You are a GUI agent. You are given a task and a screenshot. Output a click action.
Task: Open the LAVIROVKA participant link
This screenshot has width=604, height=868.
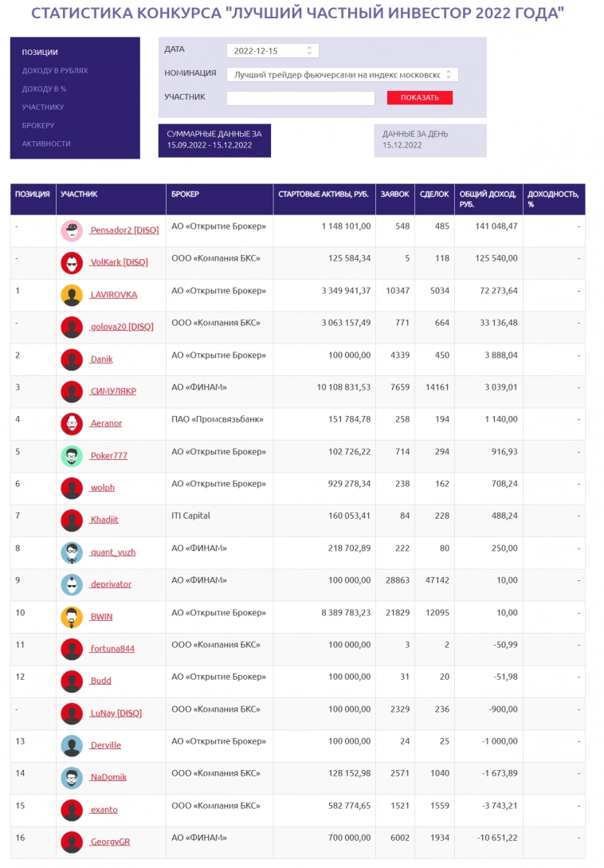[x=113, y=295]
